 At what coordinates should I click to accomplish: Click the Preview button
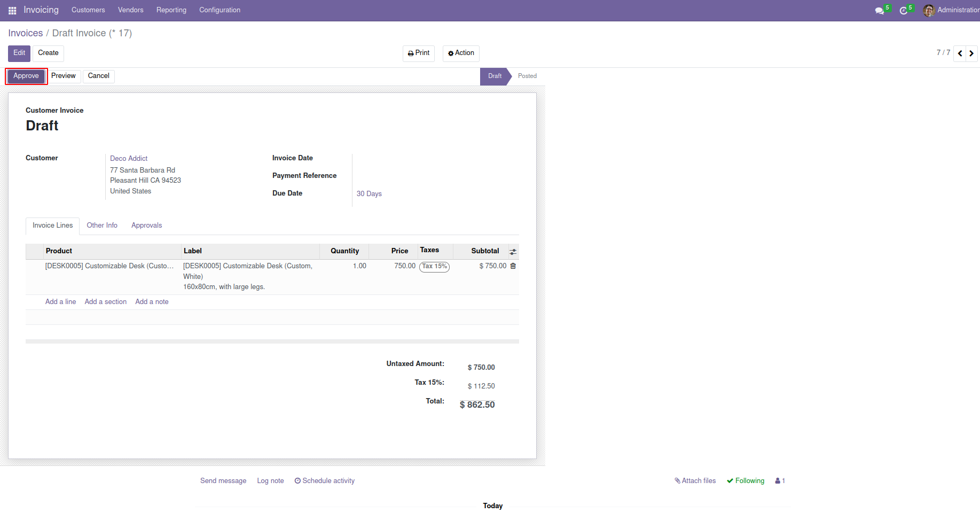pos(64,76)
